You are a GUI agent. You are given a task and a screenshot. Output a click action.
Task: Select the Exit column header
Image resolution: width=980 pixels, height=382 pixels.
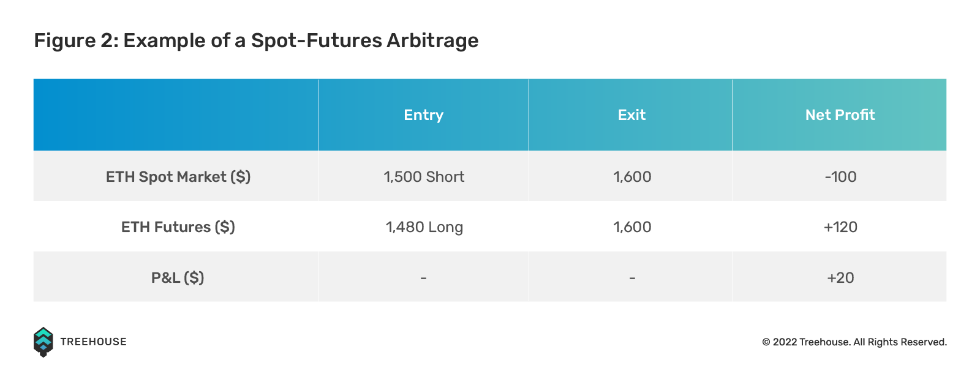coord(631,115)
